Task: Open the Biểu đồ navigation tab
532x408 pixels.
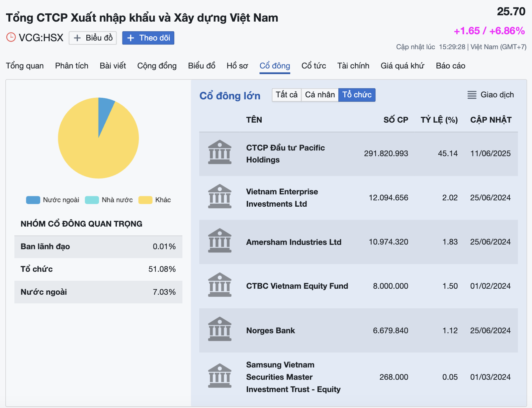Action: coord(202,66)
